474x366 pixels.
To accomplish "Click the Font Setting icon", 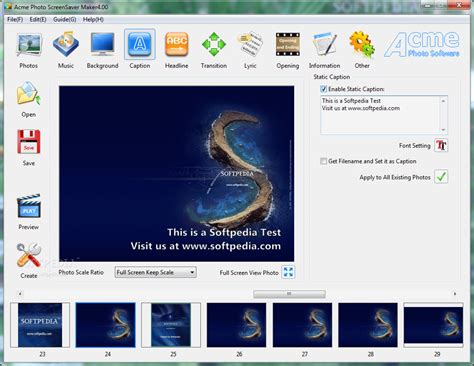I will pyautogui.click(x=441, y=145).
